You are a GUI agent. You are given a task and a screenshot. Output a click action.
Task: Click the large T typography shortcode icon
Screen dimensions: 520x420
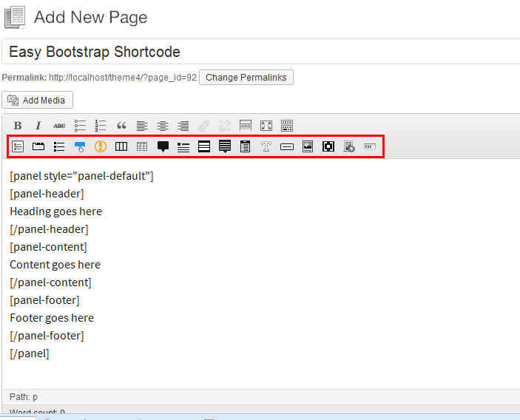point(266,146)
